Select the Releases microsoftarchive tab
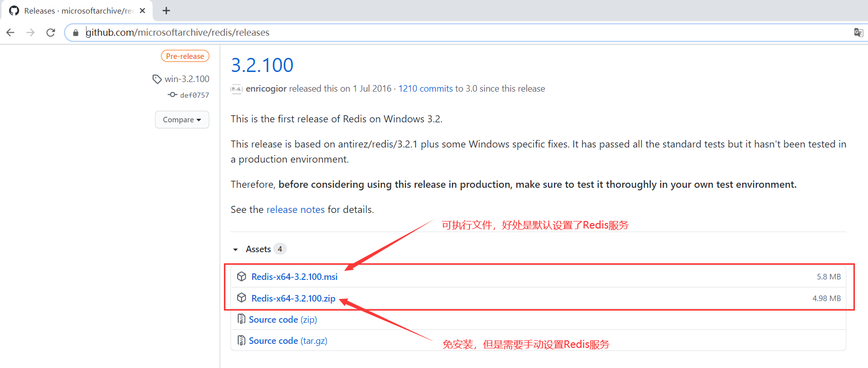The height and width of the screenshot is (368, 868). pos(75,11)
